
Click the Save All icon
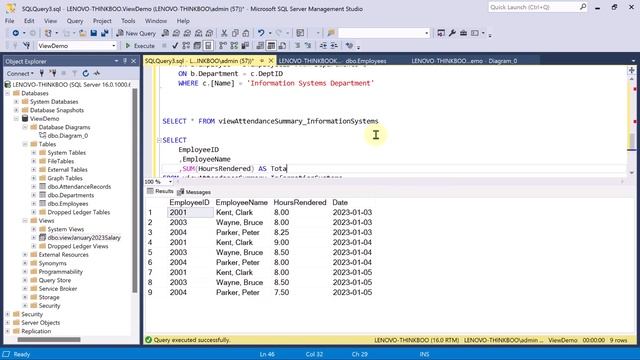tap(105, 33)
